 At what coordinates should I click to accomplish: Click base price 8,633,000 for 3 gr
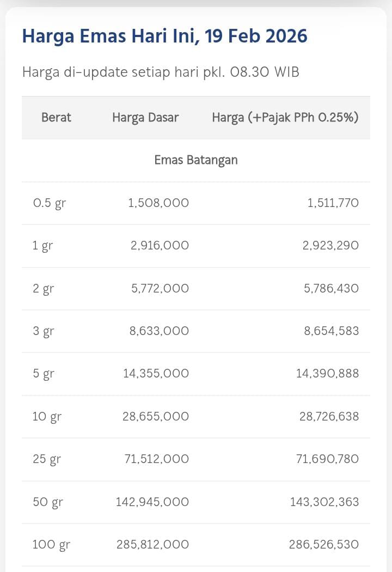(159, 331)
